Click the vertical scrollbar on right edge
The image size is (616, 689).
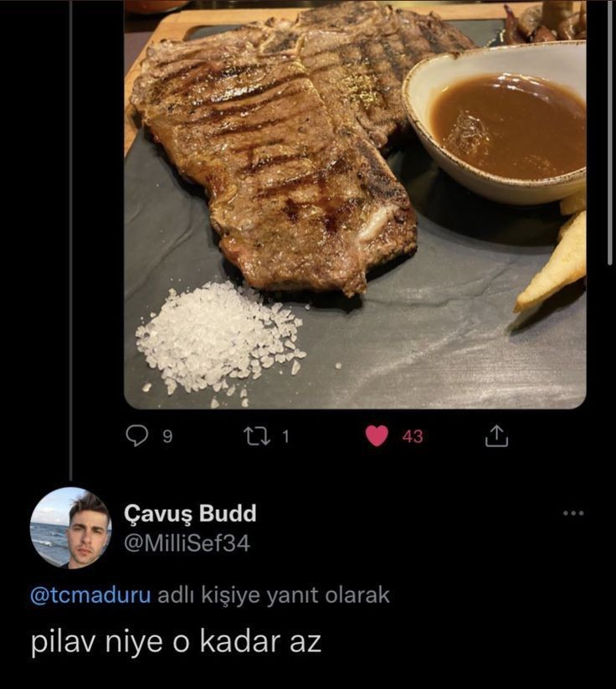609,131
